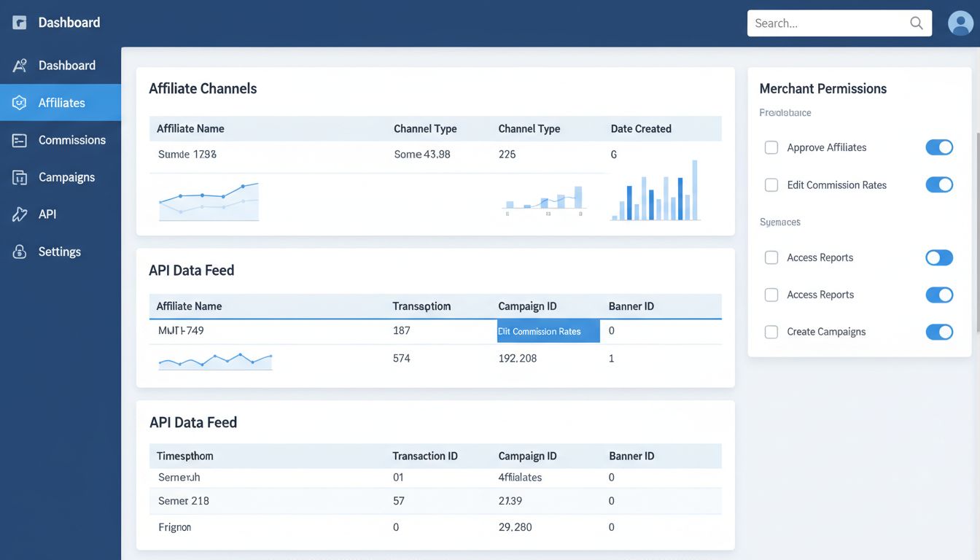The width and height of the screenshot is (980, 560).
Task: Open Settings via its sidebar icon
Action: coord(18,251)
